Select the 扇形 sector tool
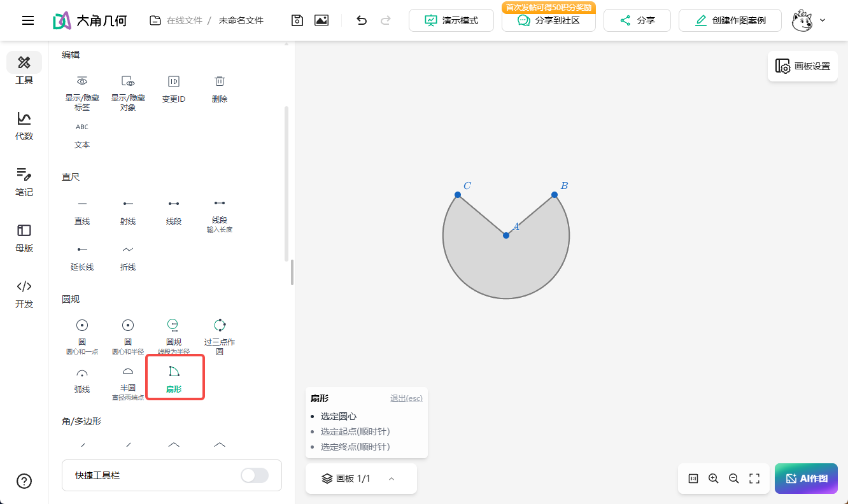The width and height of the screenshot is (848, 504). click(174, 378)
